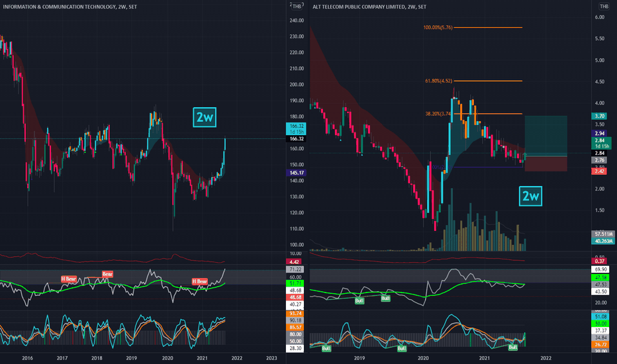
Task: Click the 2022 label on right chart time axis
Action: pyautogui.click(x=546, y=358)
